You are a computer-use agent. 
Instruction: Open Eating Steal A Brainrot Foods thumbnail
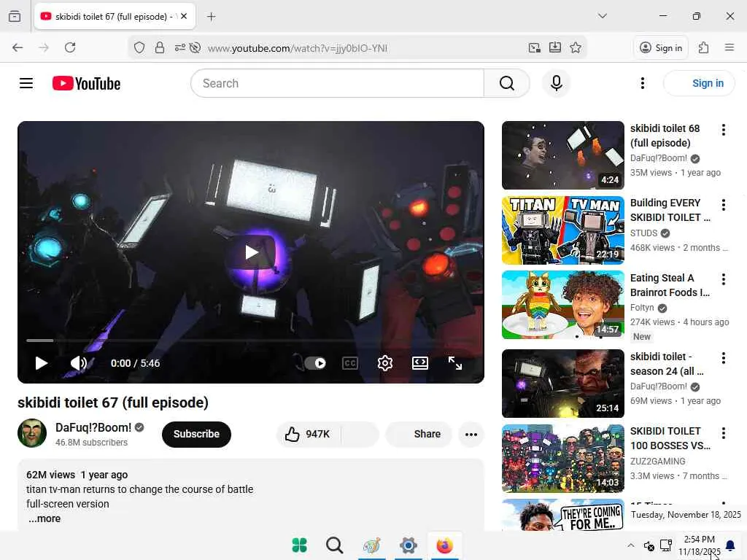pyautogui.click(x=562, y=305)
